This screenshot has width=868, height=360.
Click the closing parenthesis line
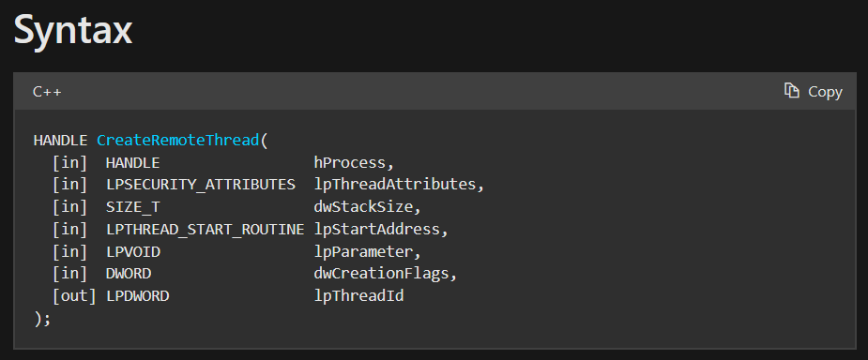(42, 319)
